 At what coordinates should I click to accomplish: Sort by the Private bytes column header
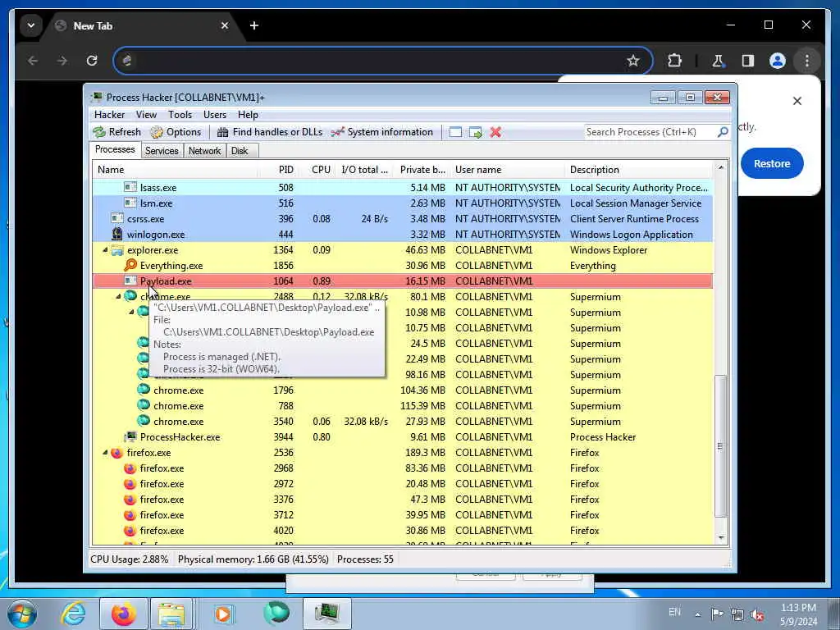[422, 170]
